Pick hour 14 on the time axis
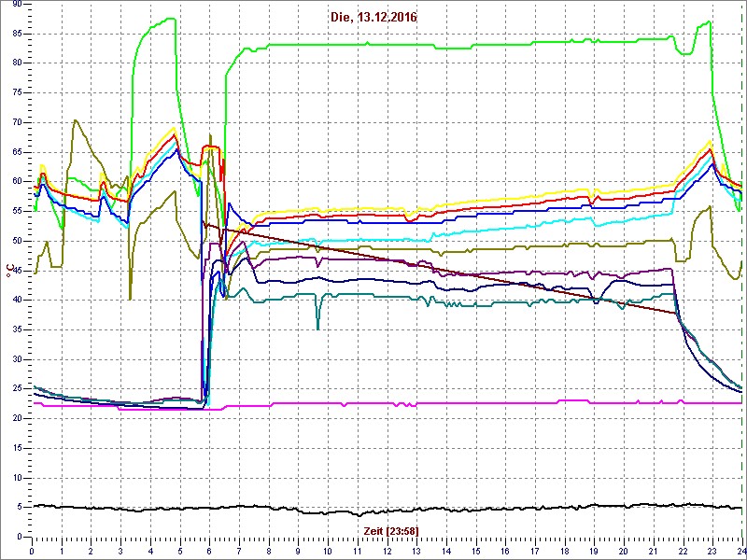This screenshot has height=560, width=747. 446,549
